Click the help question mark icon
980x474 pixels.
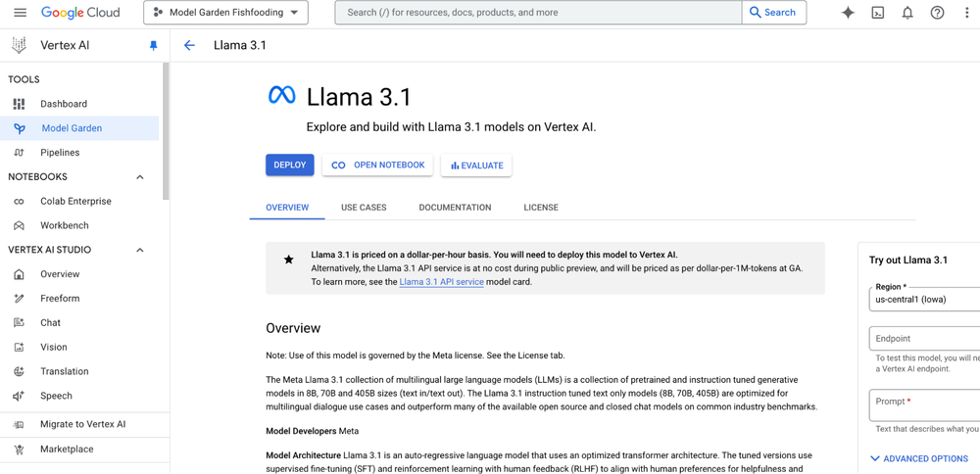click(x=937, y=13)
